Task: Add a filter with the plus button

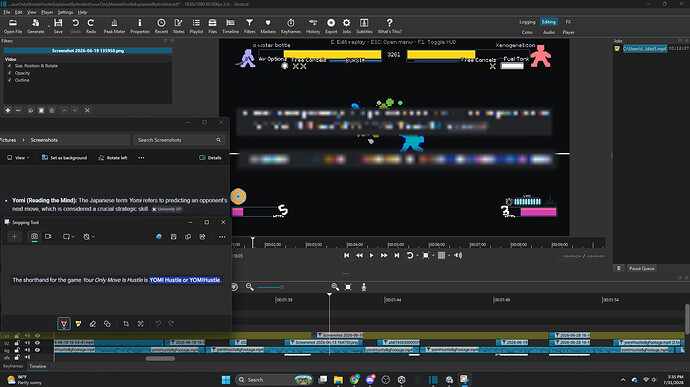Action: pos(7,111)
